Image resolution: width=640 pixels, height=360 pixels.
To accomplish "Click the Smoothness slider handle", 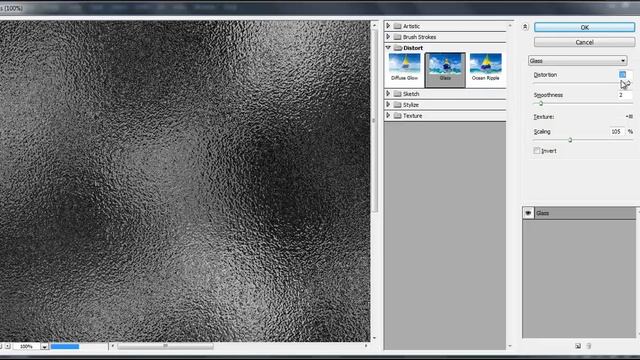I will 541,104.
